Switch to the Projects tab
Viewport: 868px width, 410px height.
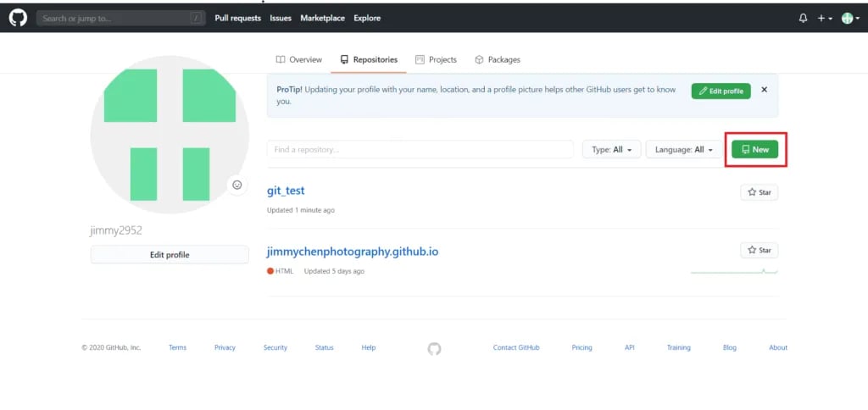(x=437, y=60)
